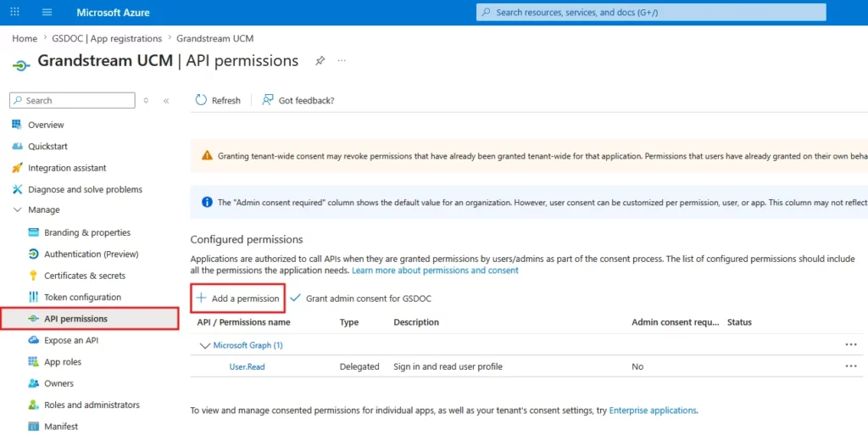Screen dimensions: 868x441
Task: Click the Overview grid icon
Action: tap(17, 125)
